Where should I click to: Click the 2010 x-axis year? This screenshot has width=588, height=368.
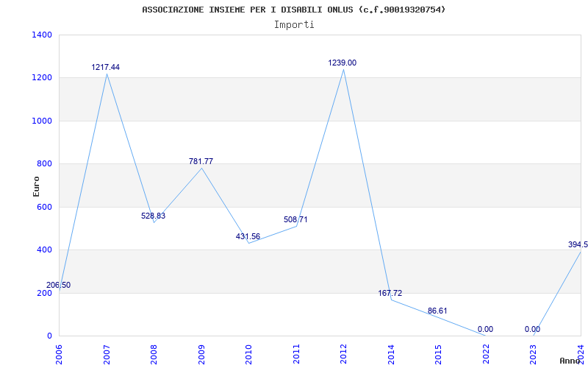(x=249, y=354)
